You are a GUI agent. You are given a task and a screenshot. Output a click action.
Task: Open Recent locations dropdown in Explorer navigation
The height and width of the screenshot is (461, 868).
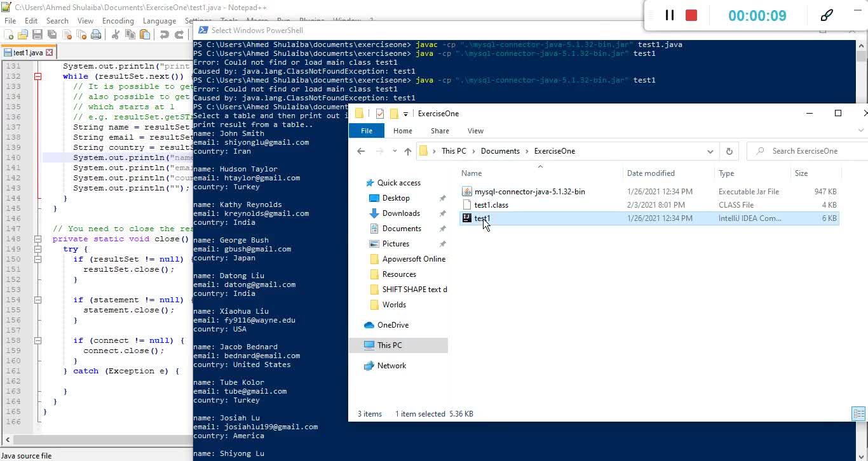click(x=394, y=151)
